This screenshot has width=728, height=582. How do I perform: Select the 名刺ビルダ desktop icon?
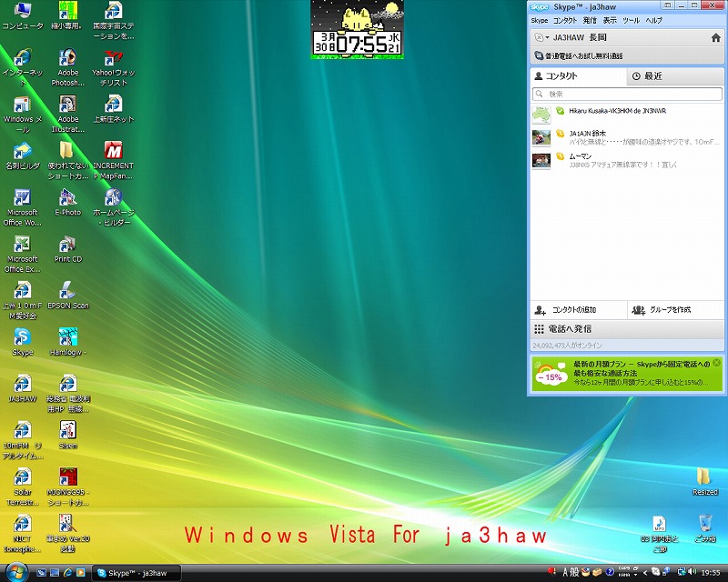22,156
